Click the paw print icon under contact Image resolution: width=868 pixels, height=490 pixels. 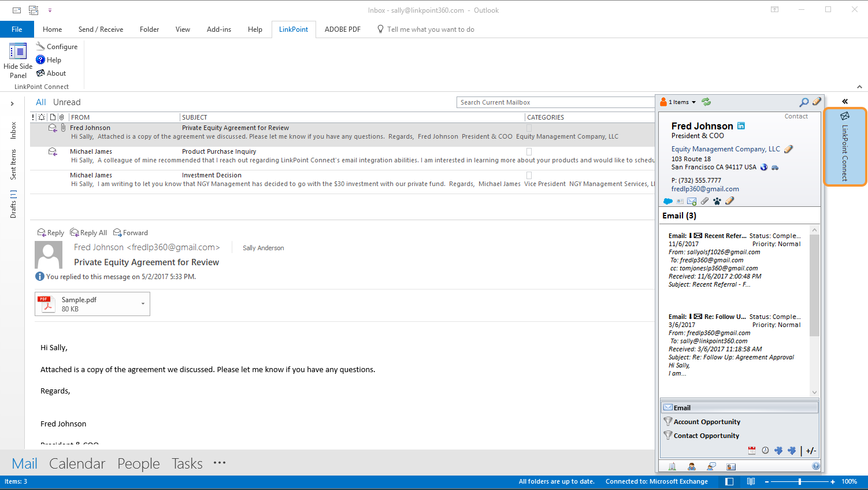click(x=717, y=201)
